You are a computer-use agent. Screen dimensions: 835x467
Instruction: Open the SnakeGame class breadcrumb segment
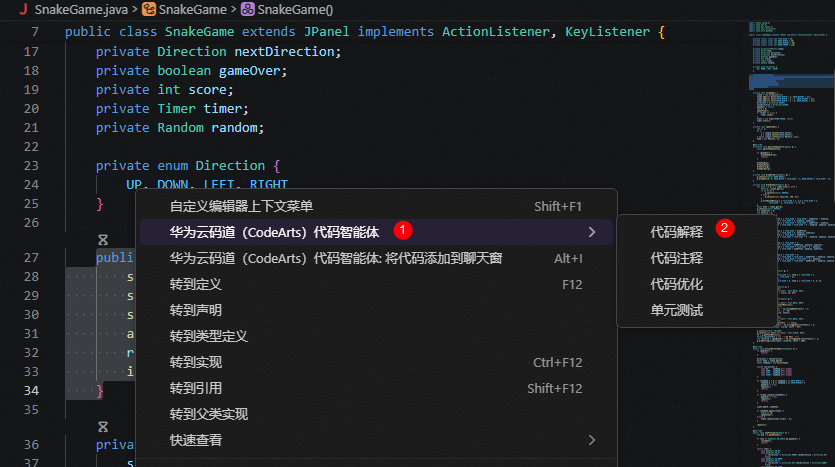click(192, 10)
